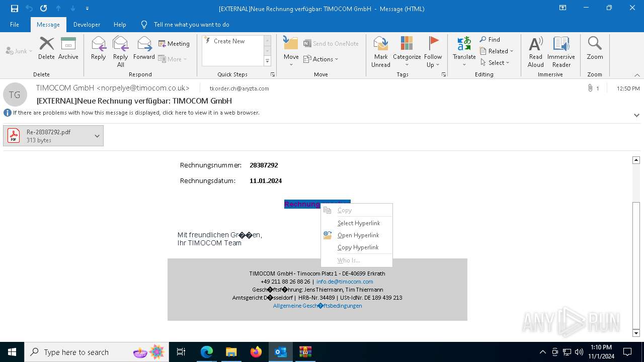Image resolution: width=644 pixels, height=362 pixels.
Task: Open the Re-28387292.pdf attachment
Action: (47, 136)
